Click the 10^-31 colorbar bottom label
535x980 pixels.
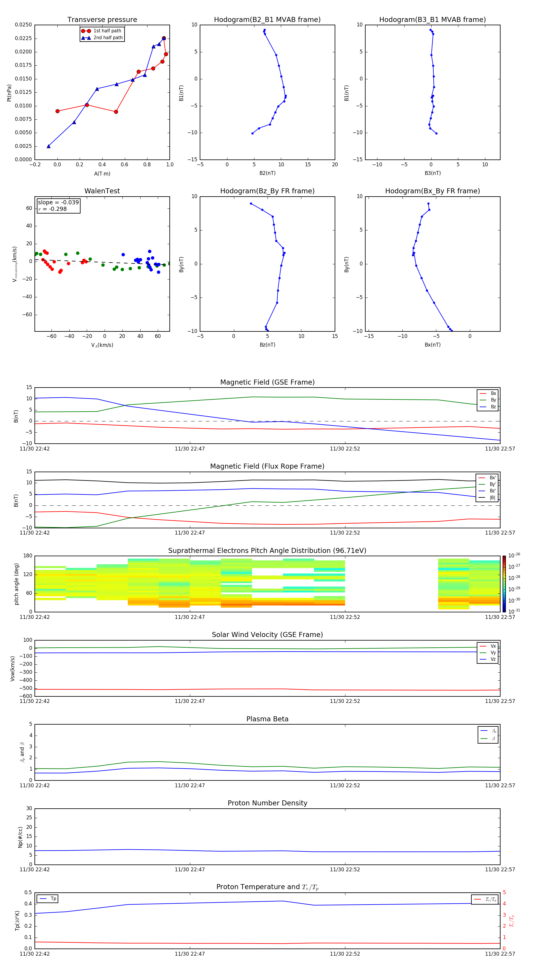click(x=514, y=611)
